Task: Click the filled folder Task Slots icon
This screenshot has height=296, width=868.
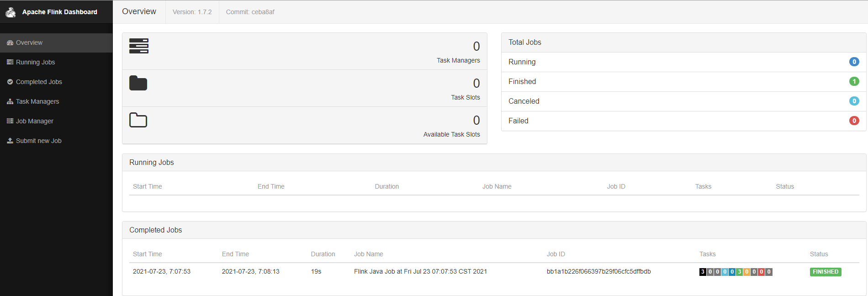Action: click(138, 83)
